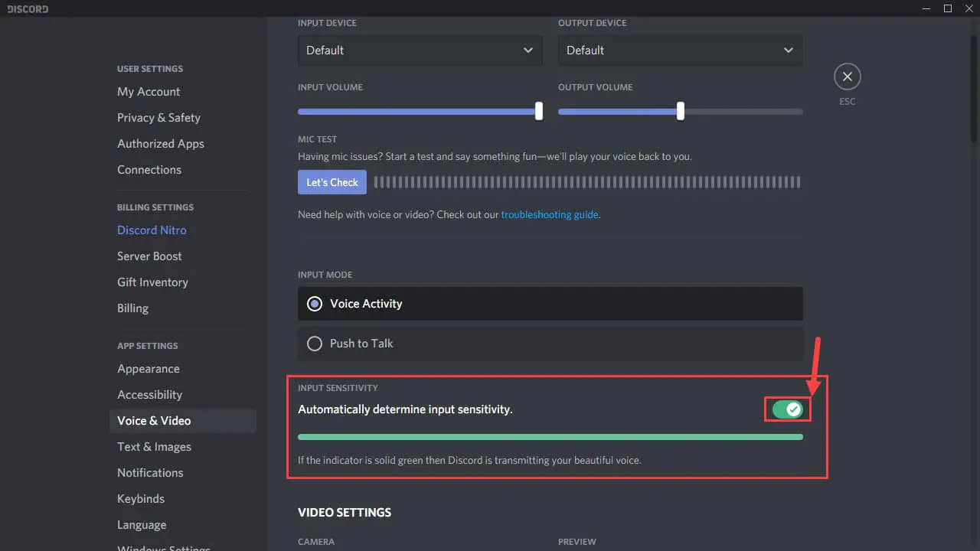The height and width of the screenshot is (551, 980).
Task: Click the MIC TEST heading
Action: pos(317,140)
